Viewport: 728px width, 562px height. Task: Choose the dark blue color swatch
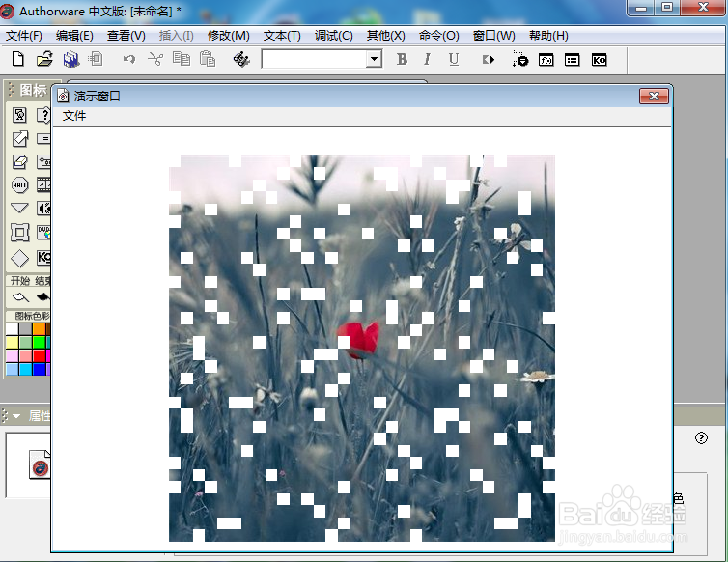click(39, 369)
